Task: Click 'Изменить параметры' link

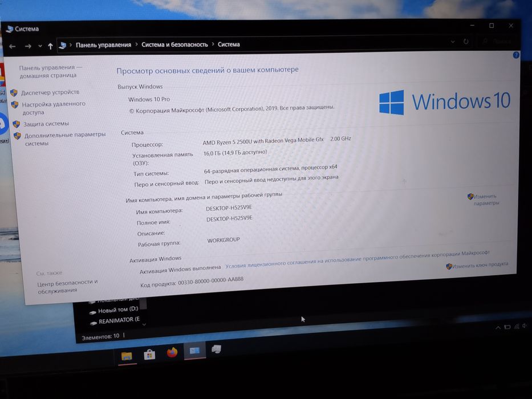Action: coord(486,199)
